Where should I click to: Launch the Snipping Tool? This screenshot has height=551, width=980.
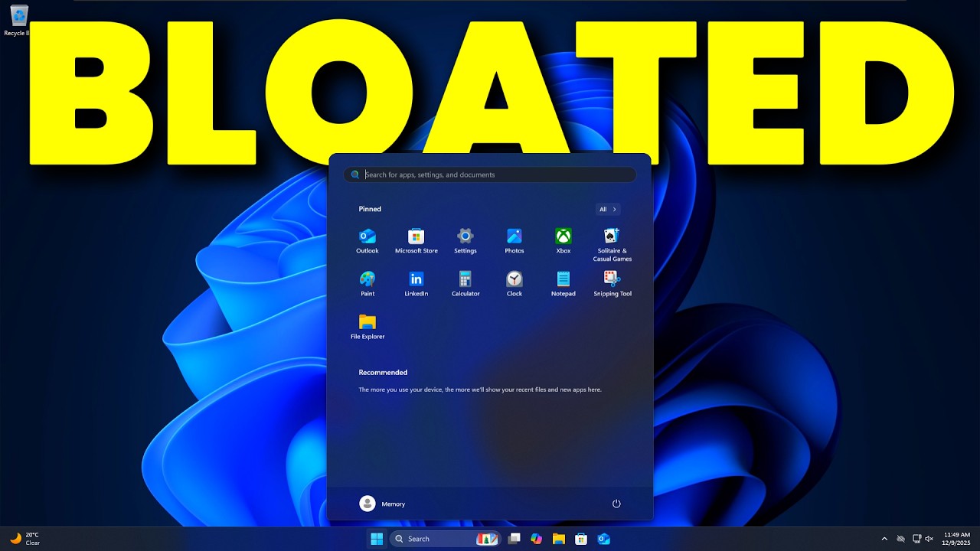612,283
